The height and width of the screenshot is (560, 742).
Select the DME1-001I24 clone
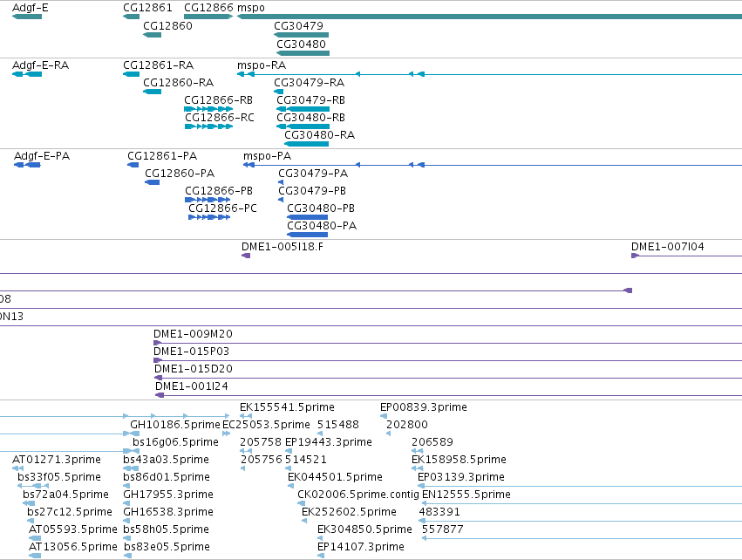click(x=449, y=395)
